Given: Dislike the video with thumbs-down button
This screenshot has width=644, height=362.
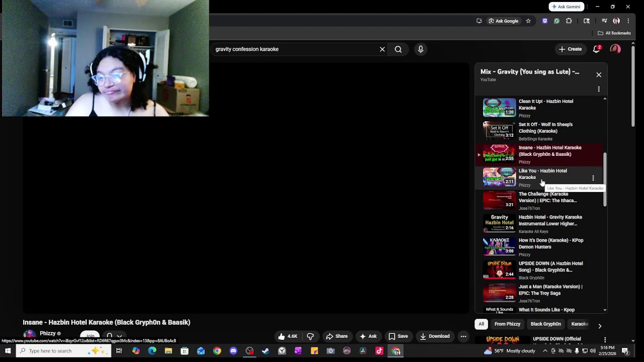Looking at the screenshot, I should click(310, 336).
